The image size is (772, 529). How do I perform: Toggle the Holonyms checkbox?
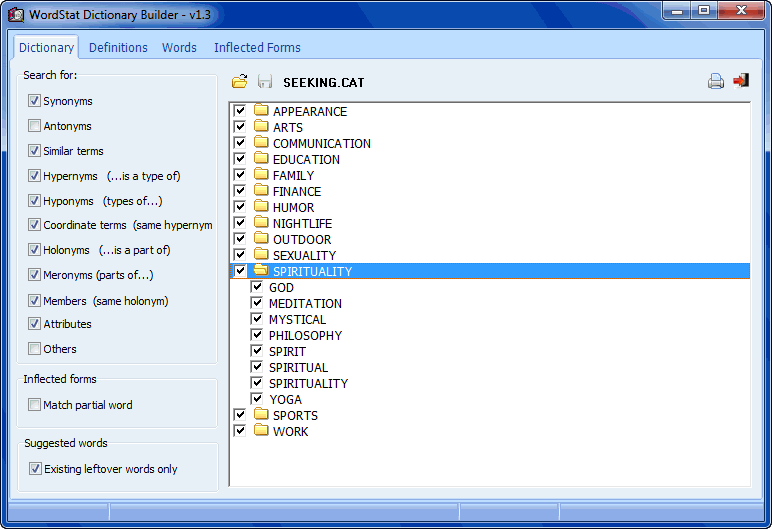[x=34, y=250]
